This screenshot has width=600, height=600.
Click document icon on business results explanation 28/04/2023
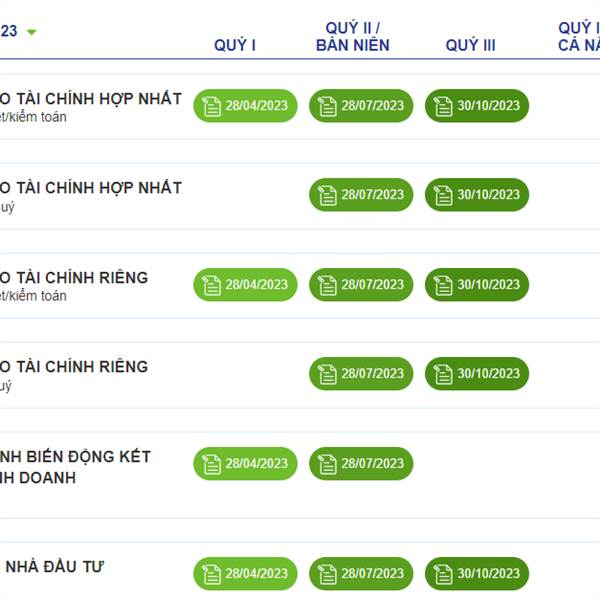(212, 464)
